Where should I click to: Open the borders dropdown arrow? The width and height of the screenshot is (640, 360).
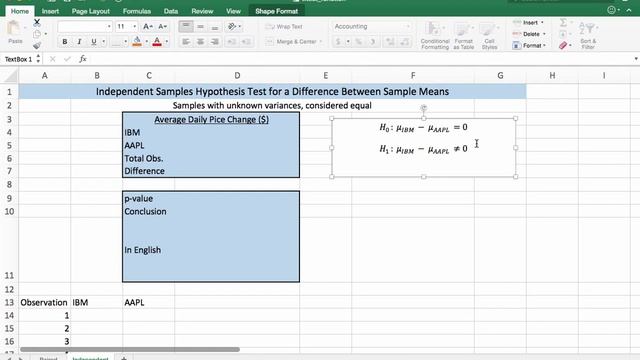coord(125,42)
